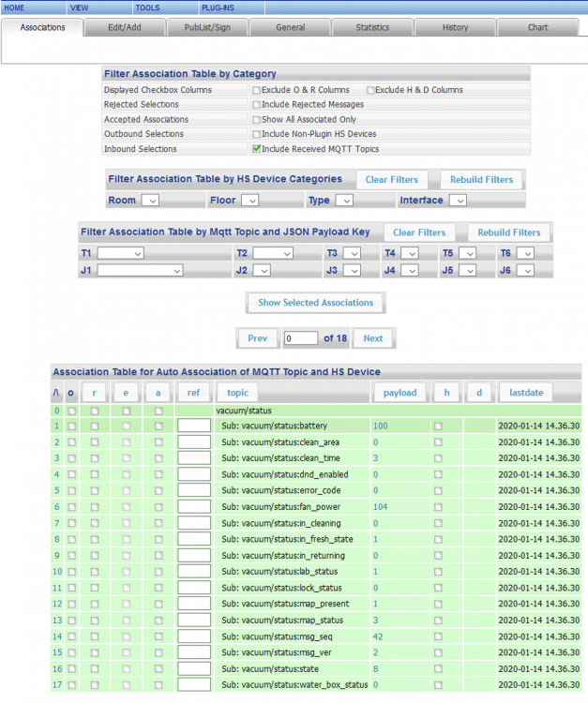
Task: Expand the J1 payload key dropdown
Action: pyautogui.click(x=140, y=270)
